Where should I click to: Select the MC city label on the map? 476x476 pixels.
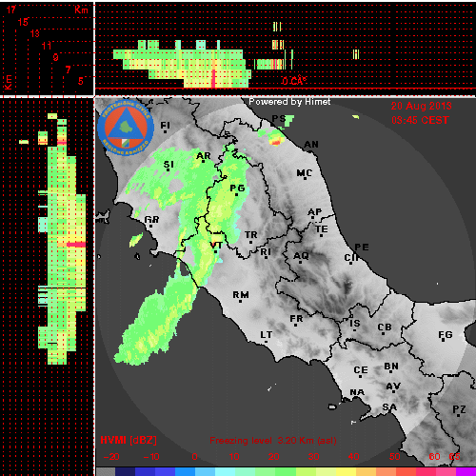coord(305,173)
